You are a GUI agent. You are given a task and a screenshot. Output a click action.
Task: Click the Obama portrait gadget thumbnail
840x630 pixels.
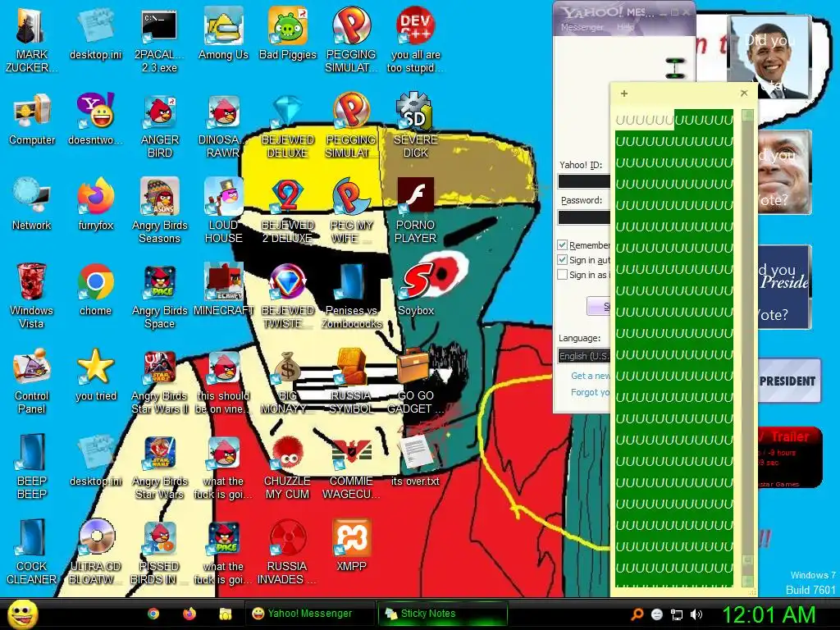pos(770,57)
